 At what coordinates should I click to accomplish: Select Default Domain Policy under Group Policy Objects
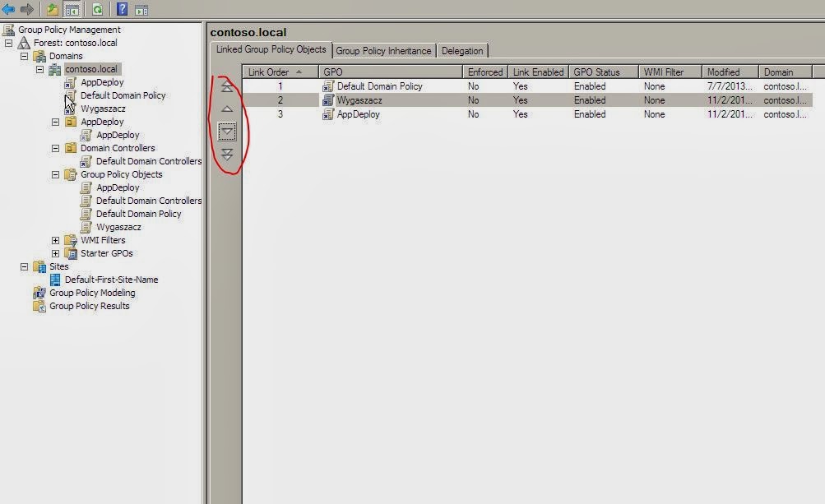point(138,214)
